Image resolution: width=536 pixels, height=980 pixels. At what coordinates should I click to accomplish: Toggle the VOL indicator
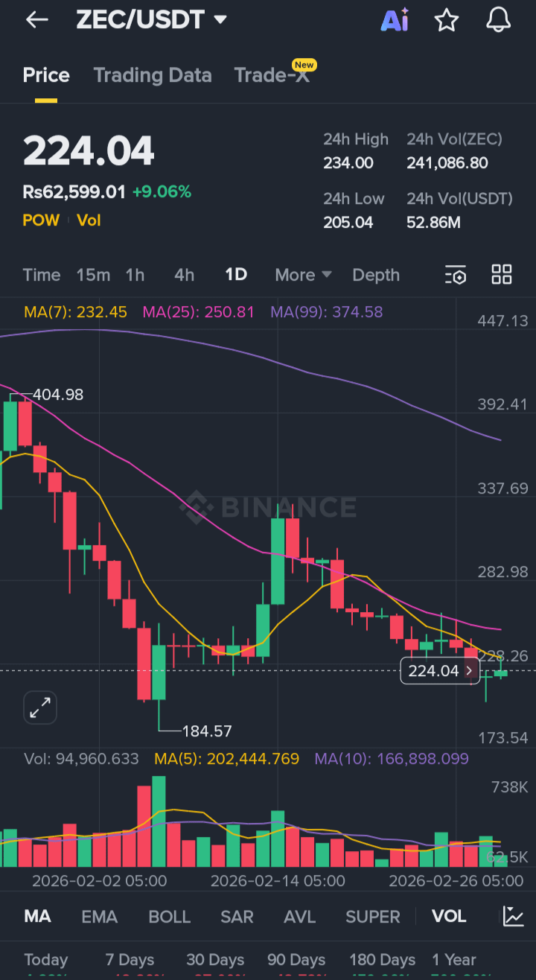(x=450, y=916)
